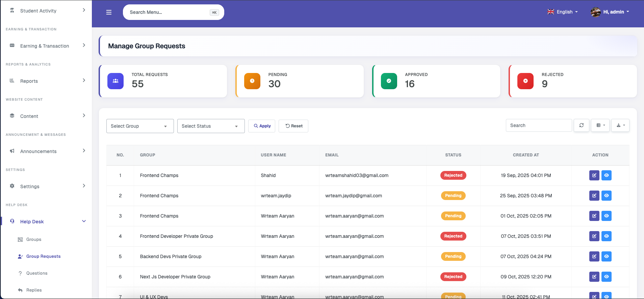Open the Questions submenu item

tap(37, 273)
